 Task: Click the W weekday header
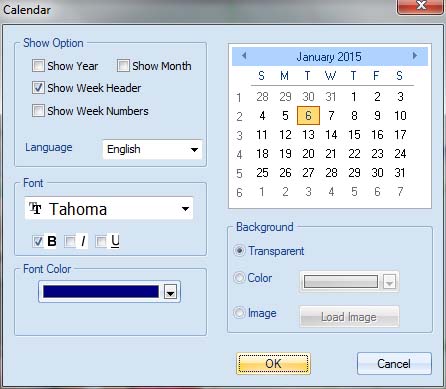pos(330,76)
